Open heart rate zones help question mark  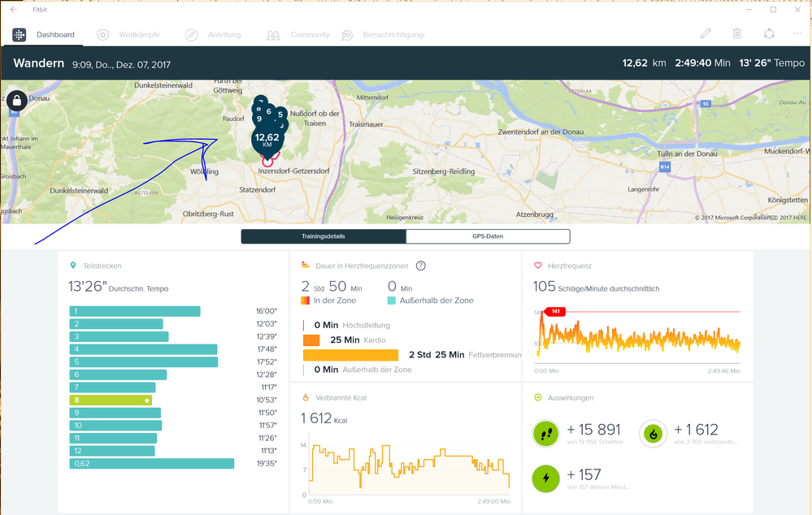421,266
